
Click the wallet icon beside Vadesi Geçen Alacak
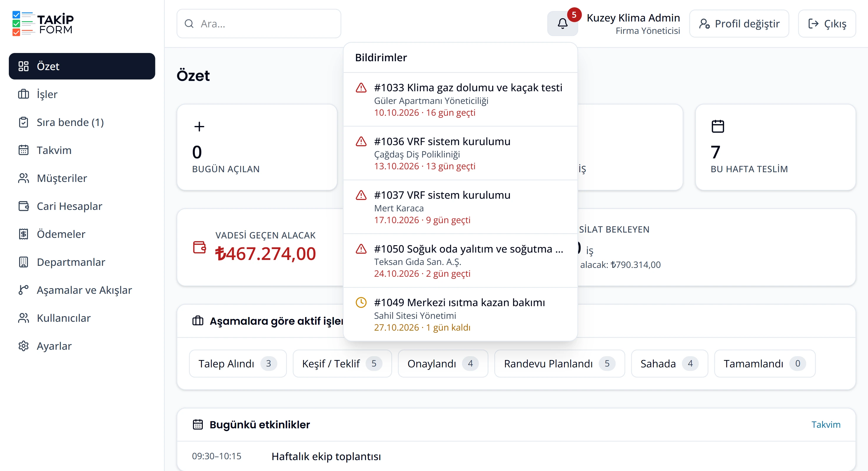pyautogui.click(x=199, y=247)
